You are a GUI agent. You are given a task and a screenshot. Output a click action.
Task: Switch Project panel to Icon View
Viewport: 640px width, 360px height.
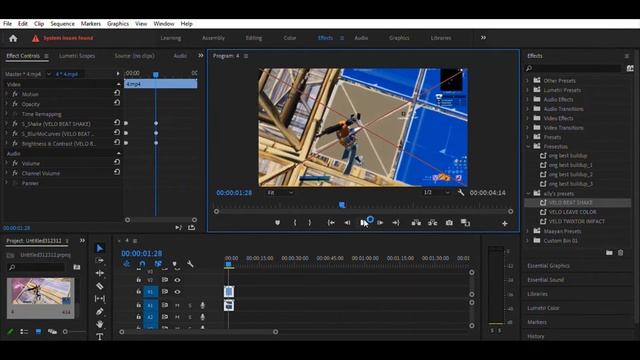pyautogui.click(x=38, y=332)
